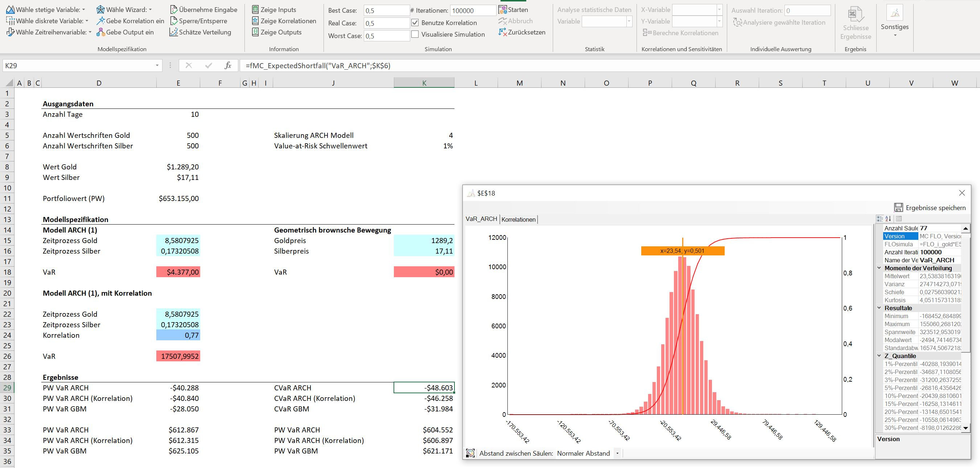
Task: Switch to the Korrelationen tab
Action: [518, 219]
